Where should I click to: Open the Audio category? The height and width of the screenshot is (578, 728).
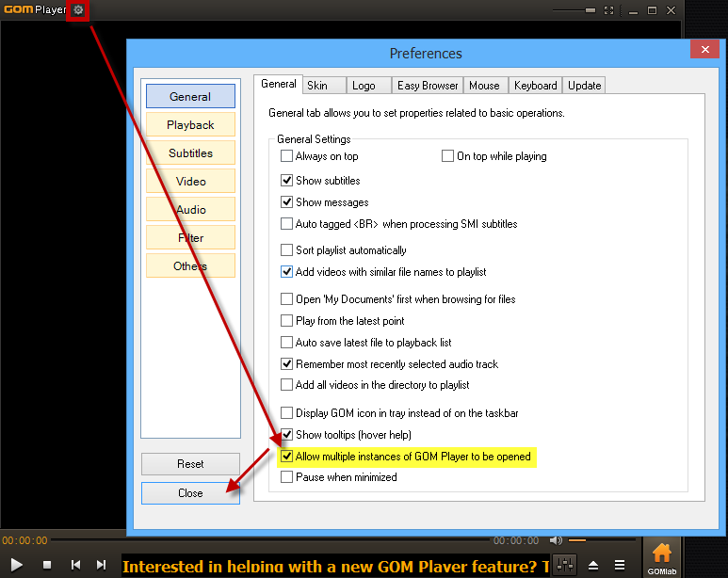tap(190, 210)
